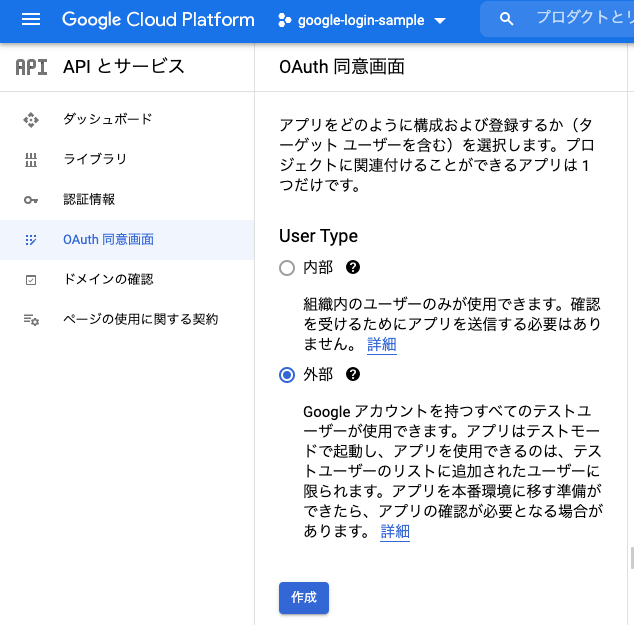Select the 外部 user type radio button
The height and width of the screenshot is (625, 634).
pos(287,375)
